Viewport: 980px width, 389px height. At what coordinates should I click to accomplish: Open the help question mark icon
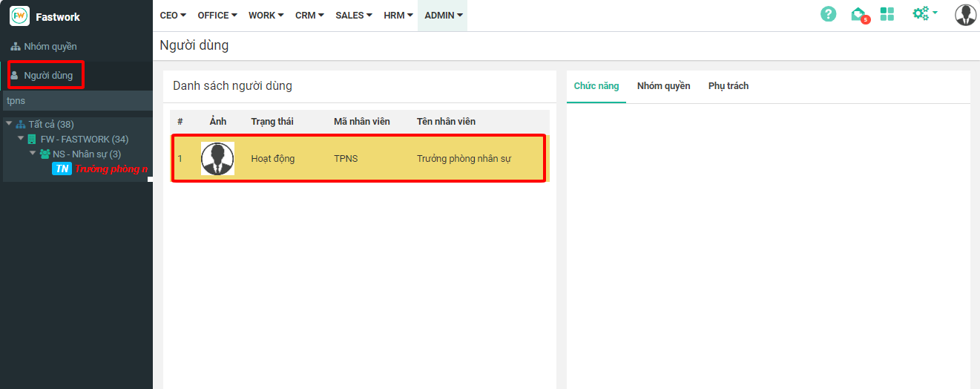tap(828, 14)
